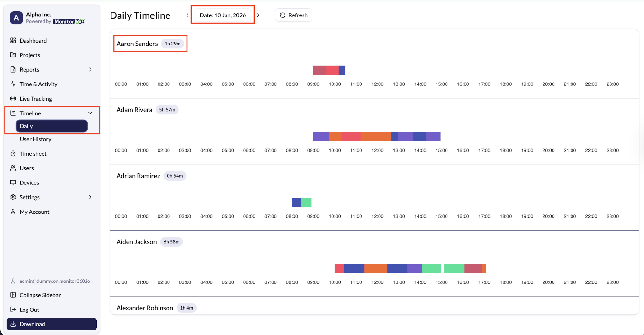This screenshot has height=335, width=644.
Task: Click Aiden Jackson's red timeline segment
Action: click(340, 268)
